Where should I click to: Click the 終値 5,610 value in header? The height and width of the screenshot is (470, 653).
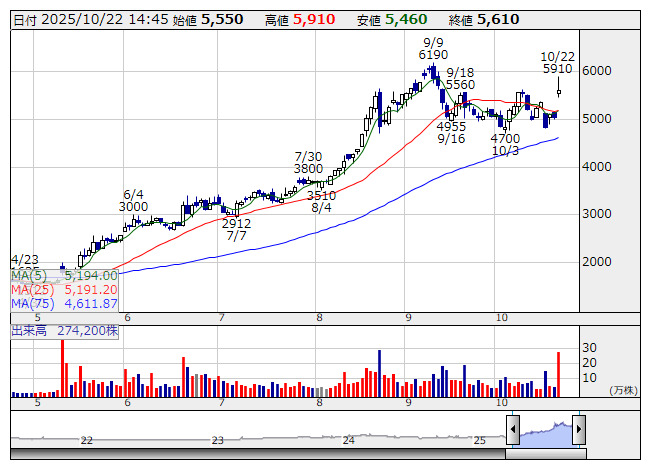(484, 20)
